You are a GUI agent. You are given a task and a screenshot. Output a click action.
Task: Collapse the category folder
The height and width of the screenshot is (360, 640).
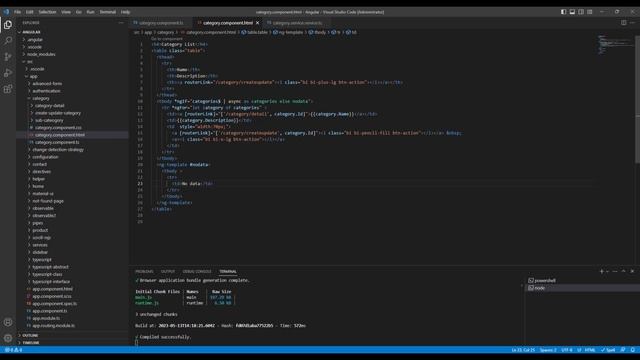tap(41, 98)
